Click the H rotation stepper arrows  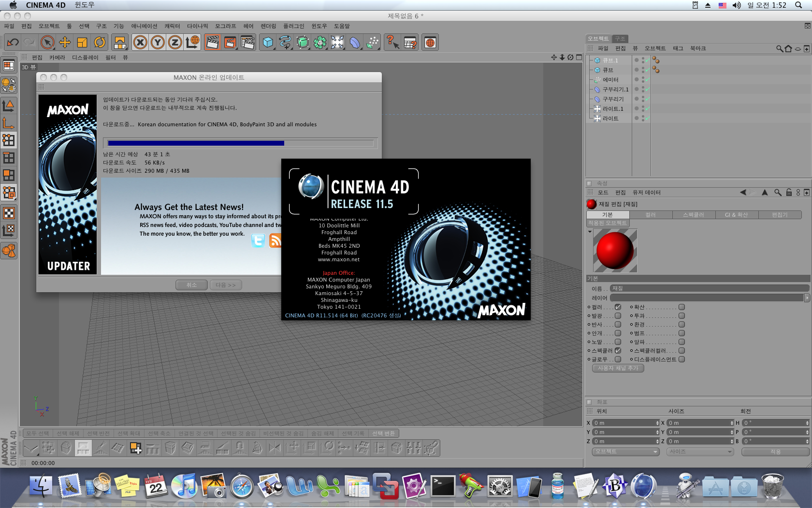807,423
